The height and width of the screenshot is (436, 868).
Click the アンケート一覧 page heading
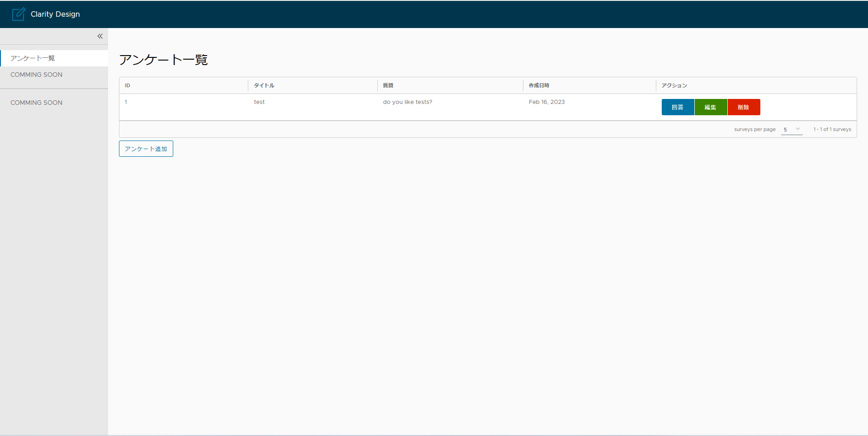pyautogui.click(x=163, y=60)
